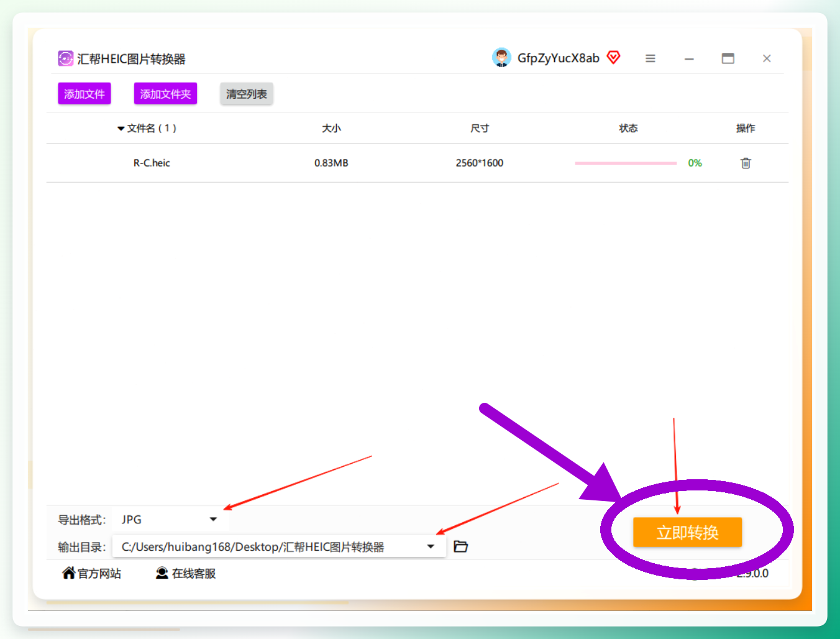Click the 0% progress percentage
This screenshot has width=840, height=639.
click(695, 163)
